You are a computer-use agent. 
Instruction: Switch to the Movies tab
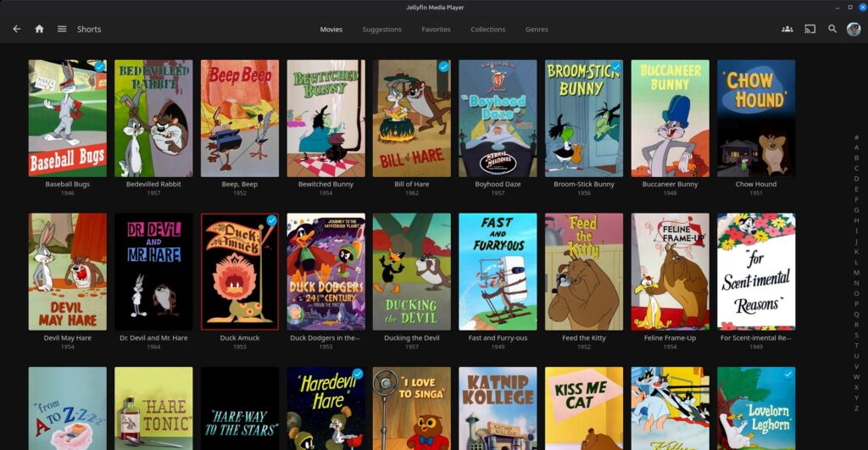[331, 30]
